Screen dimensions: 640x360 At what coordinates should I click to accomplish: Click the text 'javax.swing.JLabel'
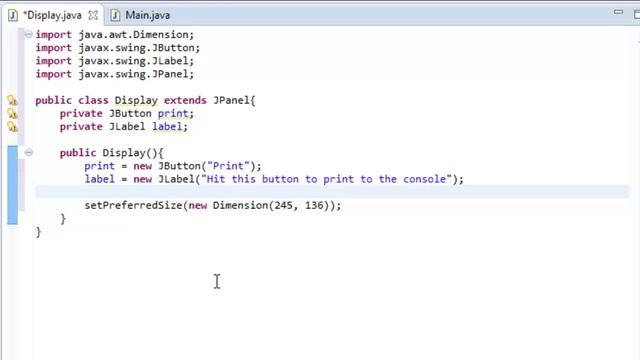pos(133,61)
